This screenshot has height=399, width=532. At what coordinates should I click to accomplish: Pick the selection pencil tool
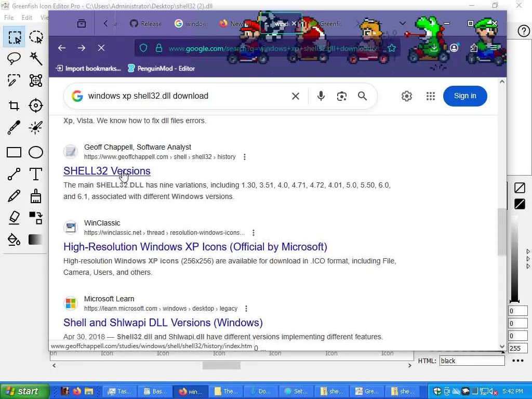click(x=14, y=81)
